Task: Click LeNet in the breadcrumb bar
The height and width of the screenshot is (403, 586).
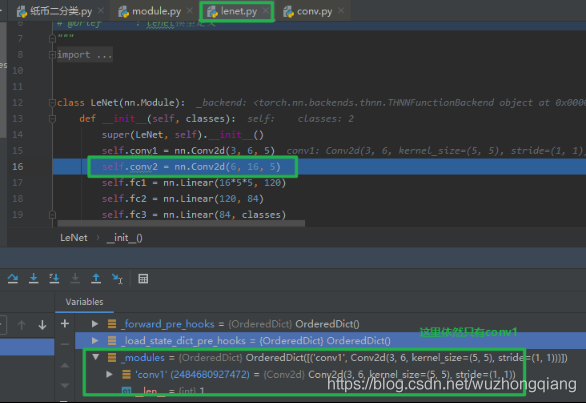Action: point(74,238)
